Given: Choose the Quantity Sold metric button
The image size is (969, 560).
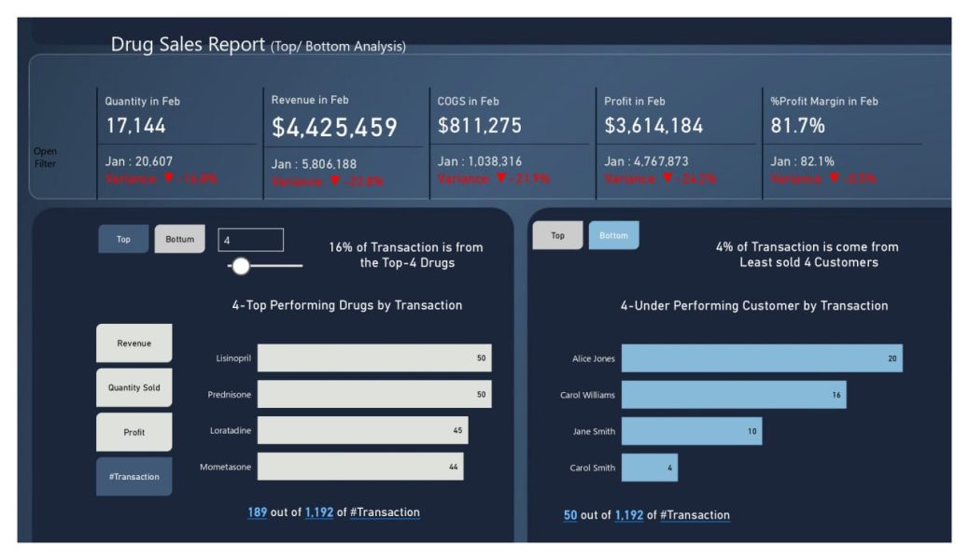Looking at the screenshot, I should click(x=133, y=387).
